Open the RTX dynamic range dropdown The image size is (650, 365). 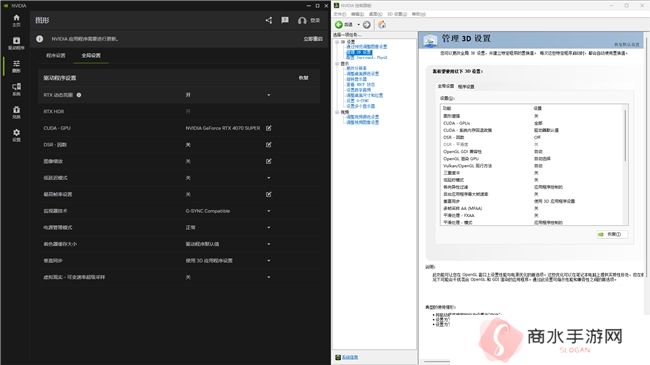pos(269,95)
